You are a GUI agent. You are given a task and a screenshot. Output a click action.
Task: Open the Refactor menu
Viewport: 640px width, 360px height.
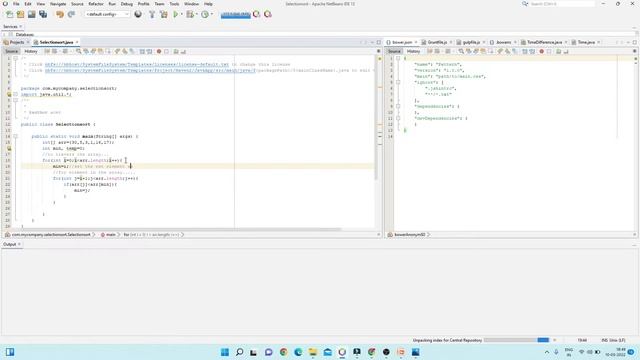(96, 4)
